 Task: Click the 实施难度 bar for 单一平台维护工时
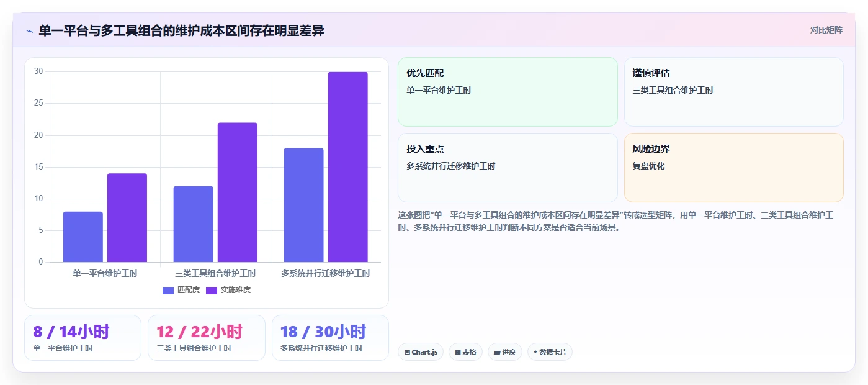coord(127,217)
